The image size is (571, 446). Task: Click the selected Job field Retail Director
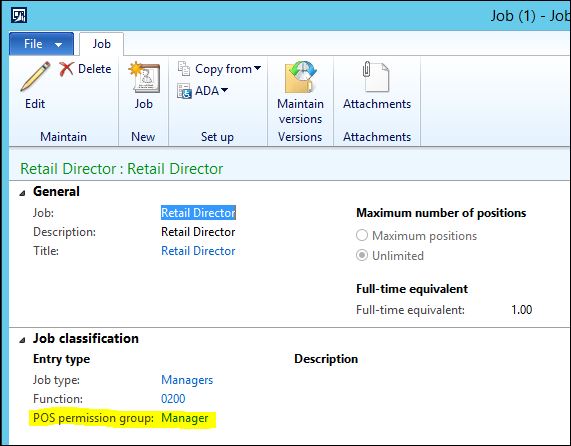tap(198, 213)
